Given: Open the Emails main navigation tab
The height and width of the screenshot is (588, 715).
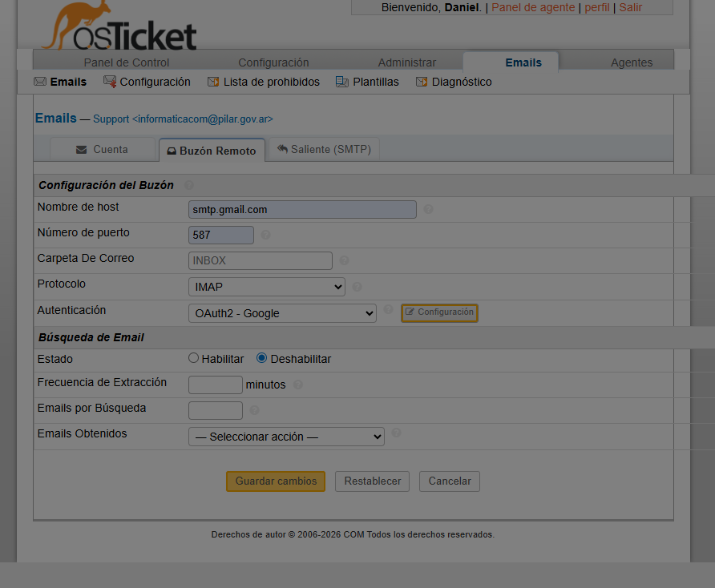Looking at the screenshot, I should [511, 62].
